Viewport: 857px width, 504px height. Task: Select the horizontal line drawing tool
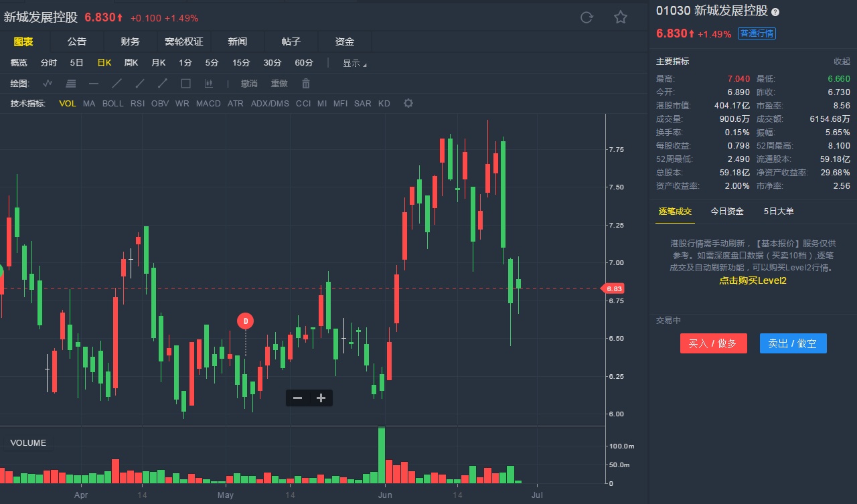[94, 84]
